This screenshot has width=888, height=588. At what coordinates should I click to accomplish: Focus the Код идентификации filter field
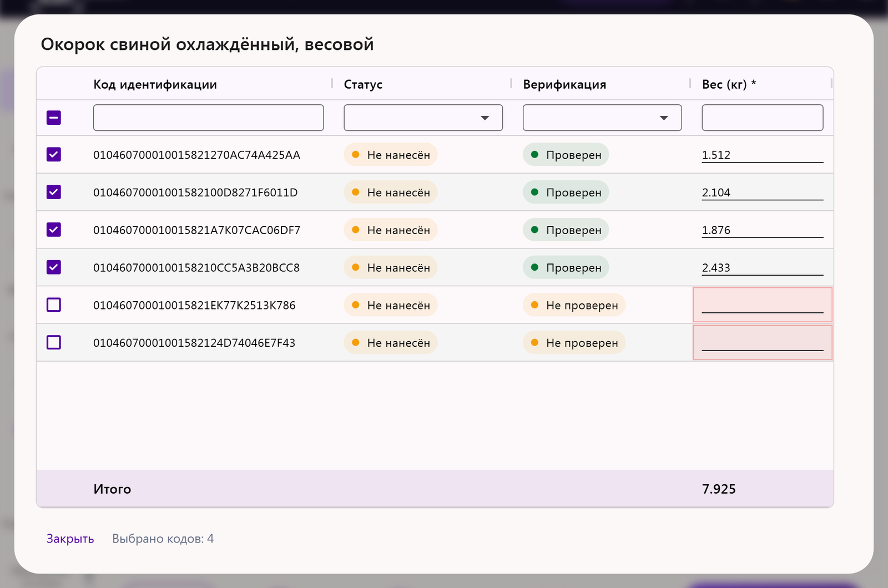point(209,118)
